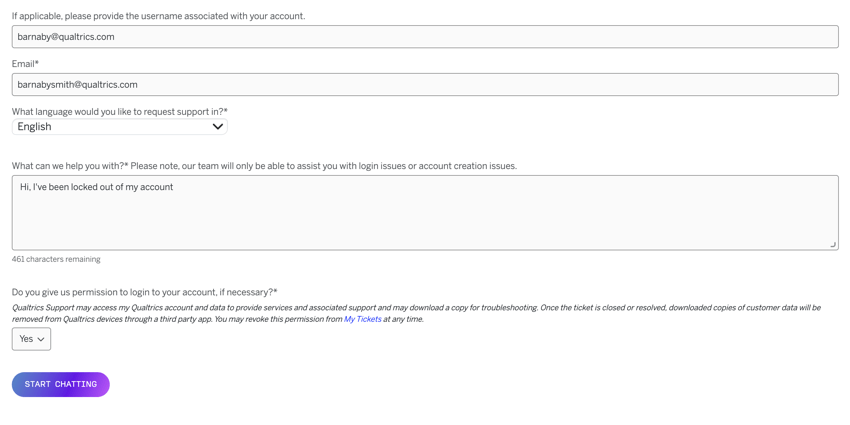Screen dimensions: 850x425
Task: Click the '461 characters remaining' counter
Action: click(x=56, y=259)
